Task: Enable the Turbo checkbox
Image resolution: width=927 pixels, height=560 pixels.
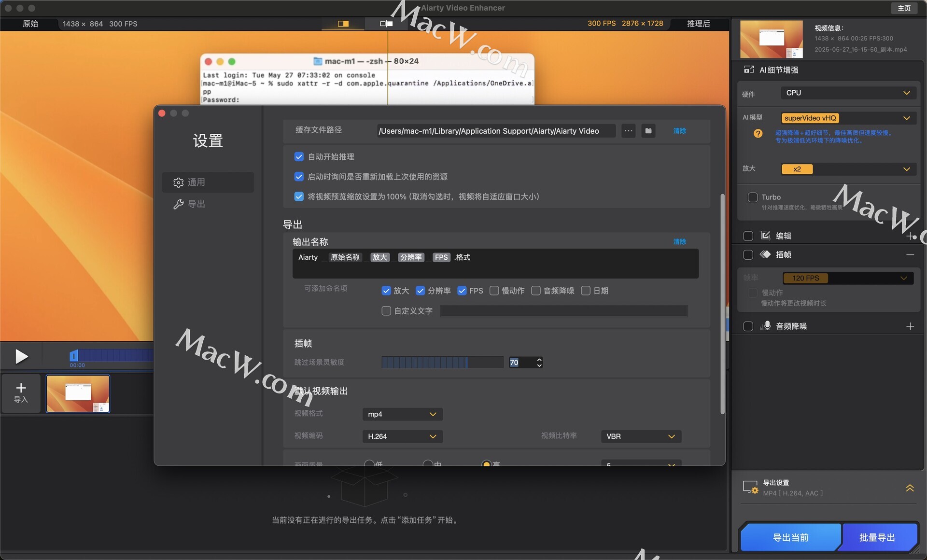Action: [752, 197]
